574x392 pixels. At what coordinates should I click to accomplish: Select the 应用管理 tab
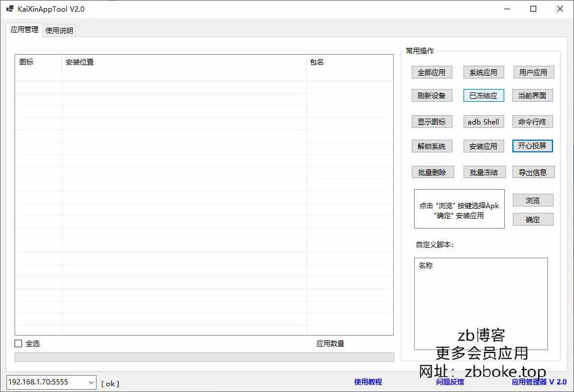click(24, 30)
